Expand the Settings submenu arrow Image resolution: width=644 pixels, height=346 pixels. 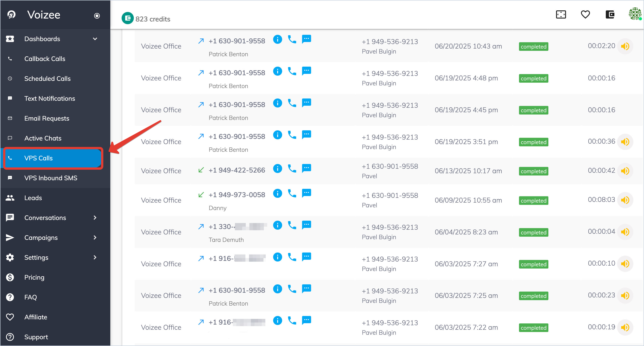click(x=95, y=257)
